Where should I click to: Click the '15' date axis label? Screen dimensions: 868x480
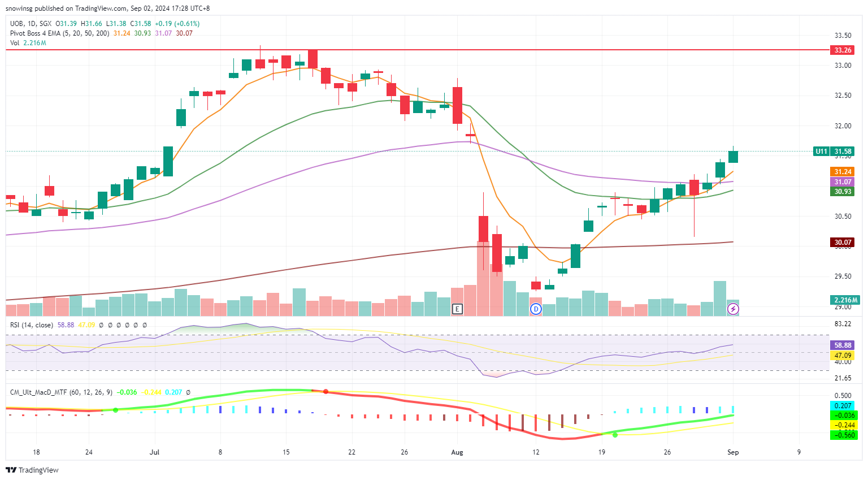286,452
